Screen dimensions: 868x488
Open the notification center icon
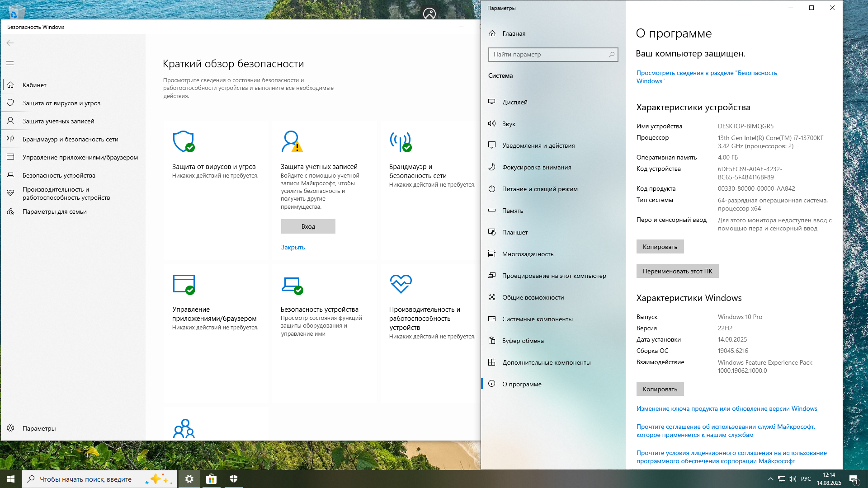pos(854,479)
